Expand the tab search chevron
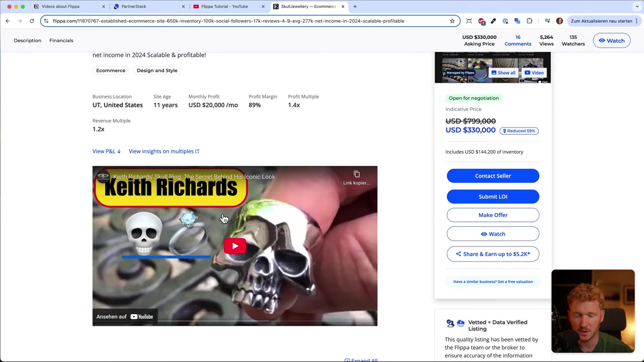This screenshot has height=362, width=644. point(637,7)
